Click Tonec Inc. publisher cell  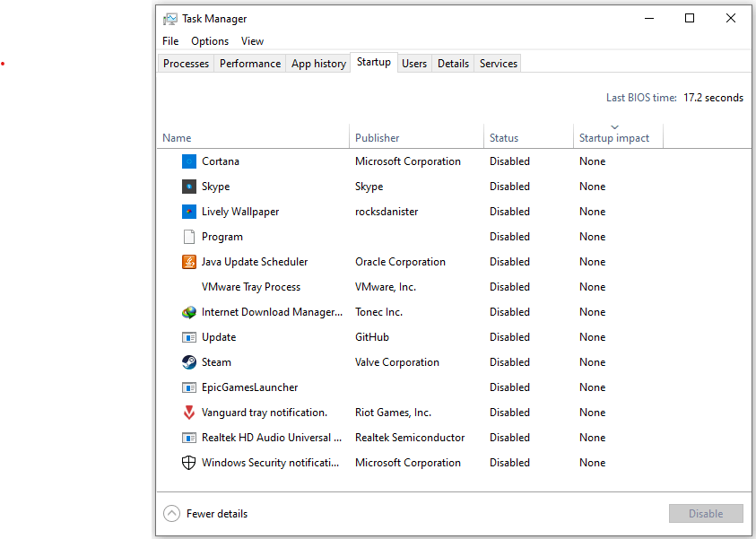coord(378,312)
